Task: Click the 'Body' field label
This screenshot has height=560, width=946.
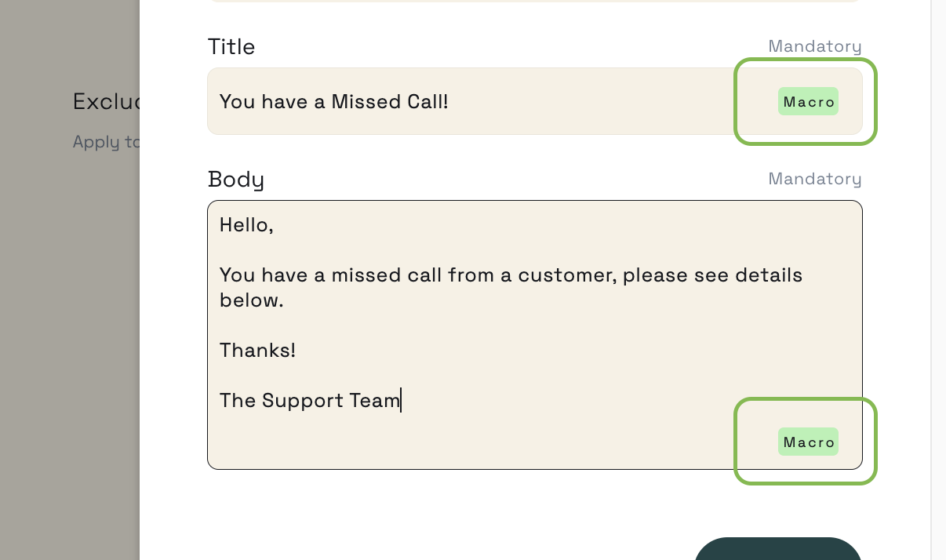Action: [236, 180]
